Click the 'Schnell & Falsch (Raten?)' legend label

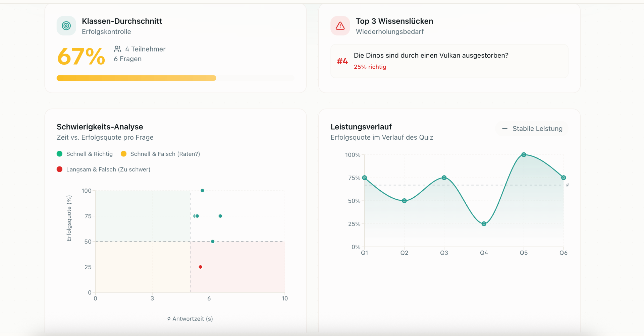pos(165,154)
